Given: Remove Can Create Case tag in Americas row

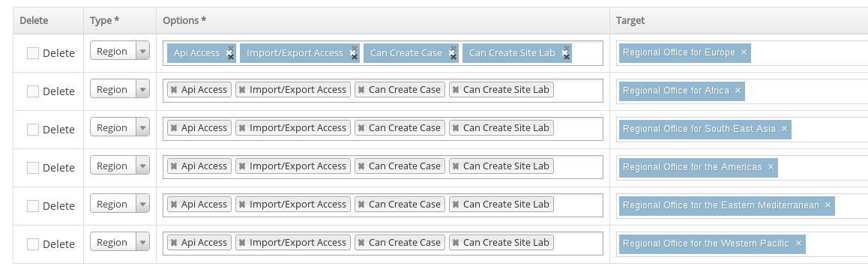Looking at the screenshot, I should click(361, 166).
